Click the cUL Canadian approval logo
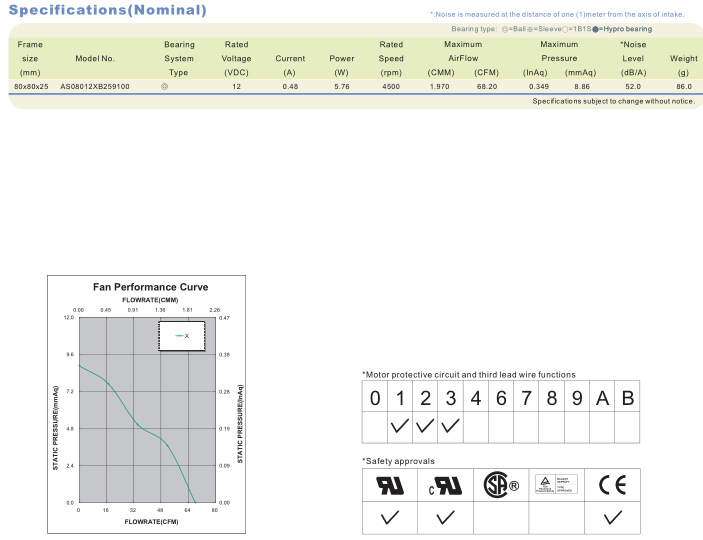 [445, 486]
